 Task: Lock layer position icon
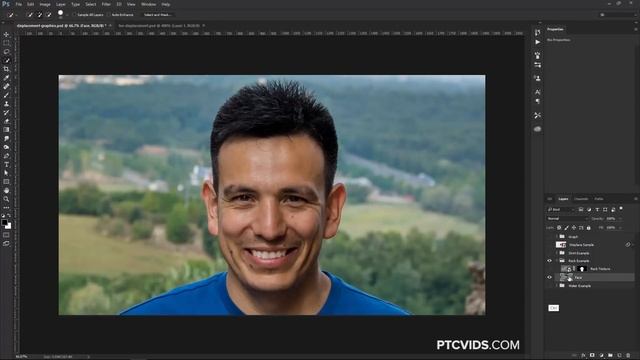[574, 228]
